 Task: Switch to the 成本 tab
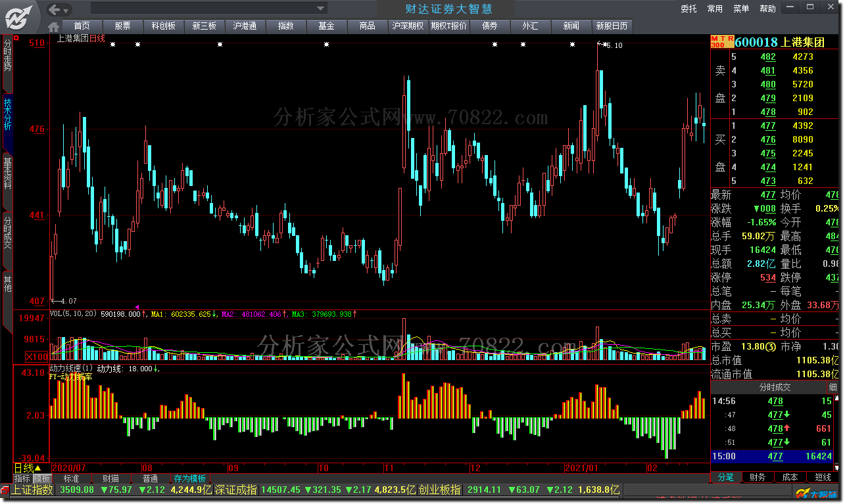[790, 477]
